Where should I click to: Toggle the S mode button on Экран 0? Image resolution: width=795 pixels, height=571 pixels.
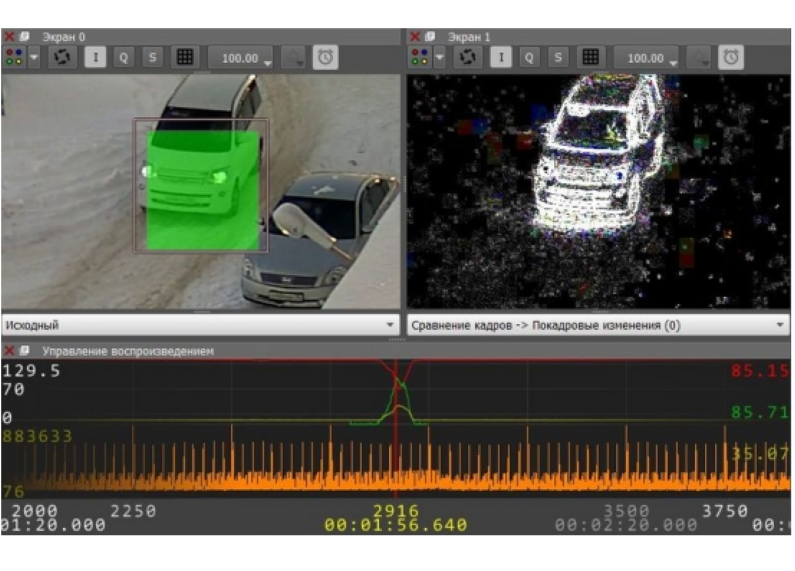(x=152, y=57)
